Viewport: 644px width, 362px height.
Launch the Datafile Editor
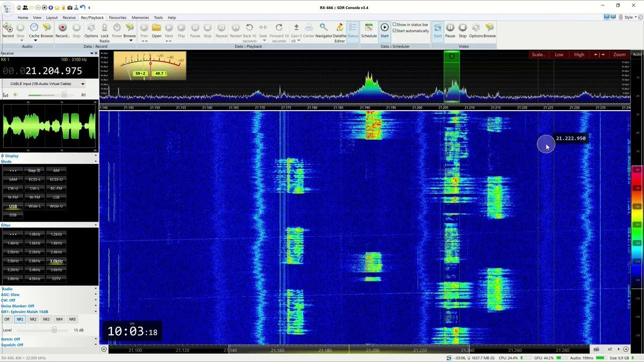340,33
